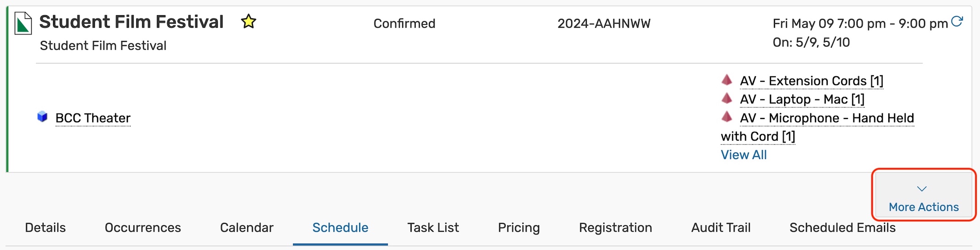Go to the Pricing tab
The height and width of the screenshot is (250, 980).
click(x=518, y=227)
